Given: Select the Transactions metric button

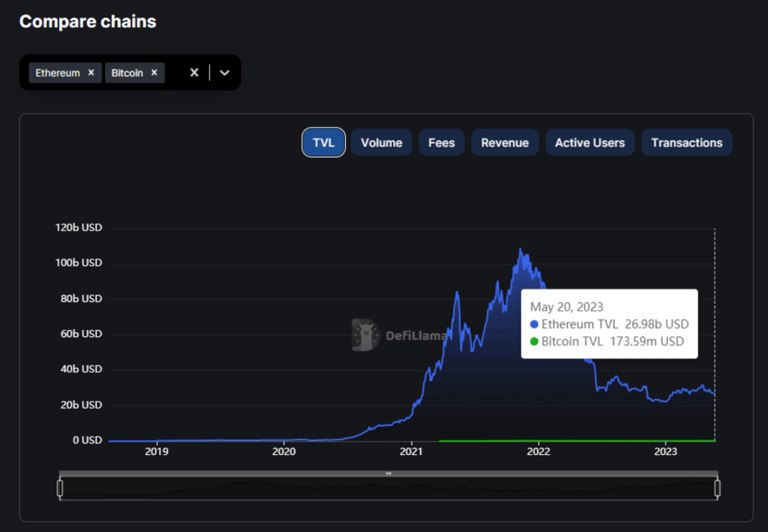Looking at the screenshot, I should [x=686, y=142].
